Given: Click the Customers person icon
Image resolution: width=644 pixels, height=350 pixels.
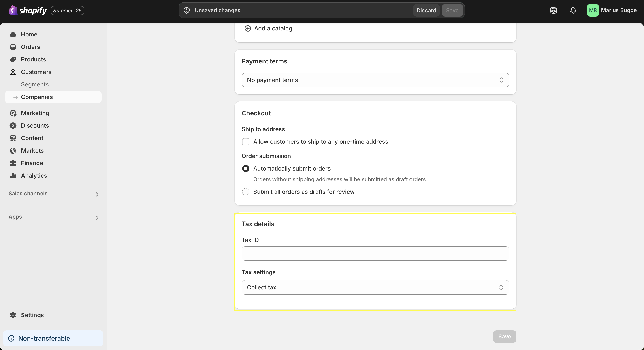Looking at the screenshot, I should (x=13, y=72).
